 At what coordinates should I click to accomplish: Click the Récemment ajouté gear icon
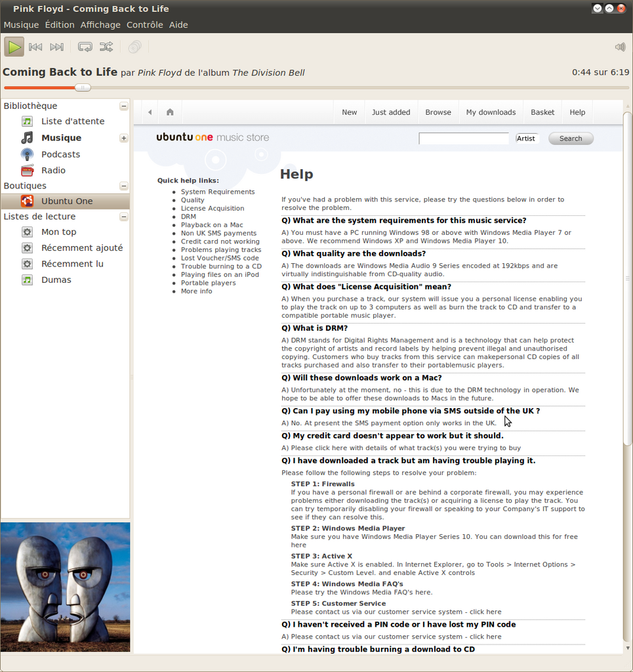click(x=27, y=247)
